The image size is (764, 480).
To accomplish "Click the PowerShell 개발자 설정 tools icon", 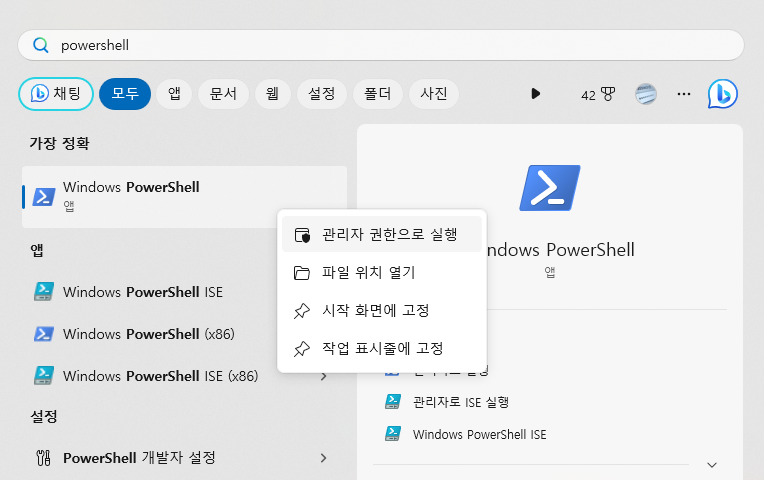I will tap(43, 458).
